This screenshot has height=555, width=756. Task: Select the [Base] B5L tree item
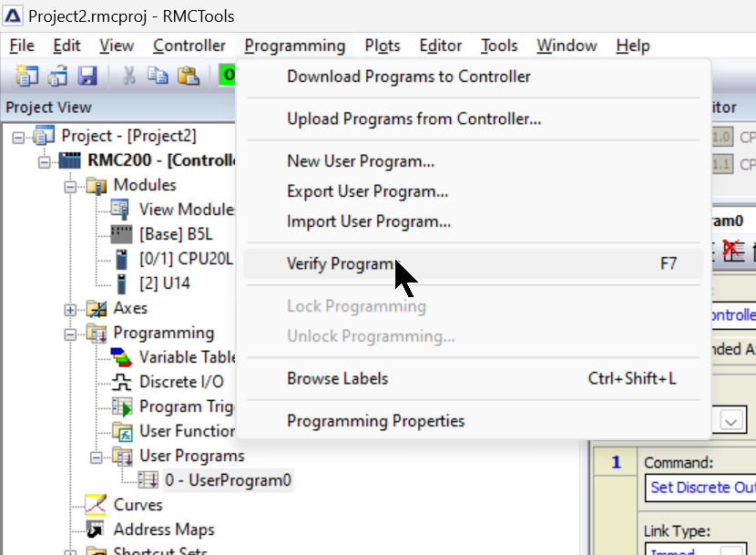pyautogui.click(x=176, y=234)
